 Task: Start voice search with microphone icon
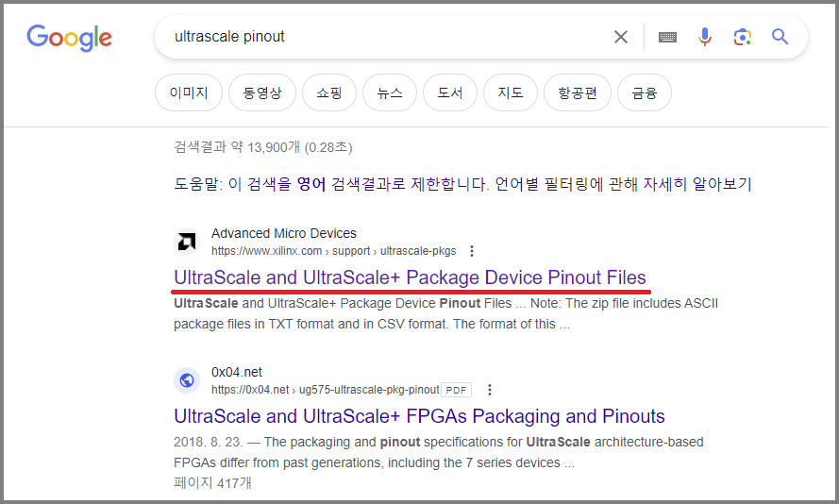point(705,37)
